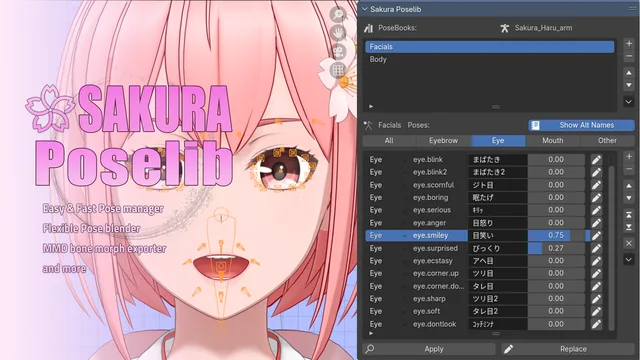The image size is (640, 360).
Task: Open pose list specials dropdown menu
Action: [x=629, y=259]
